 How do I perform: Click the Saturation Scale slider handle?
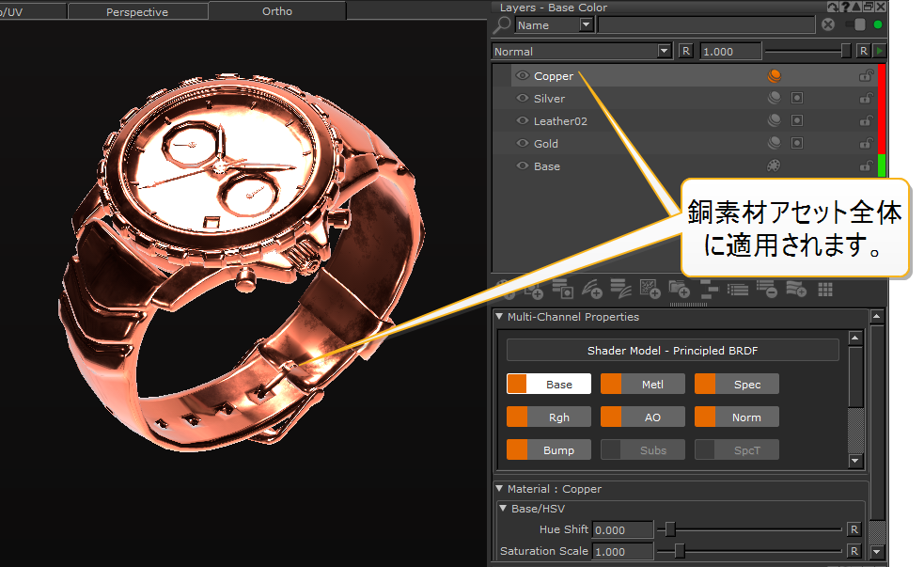680,551
